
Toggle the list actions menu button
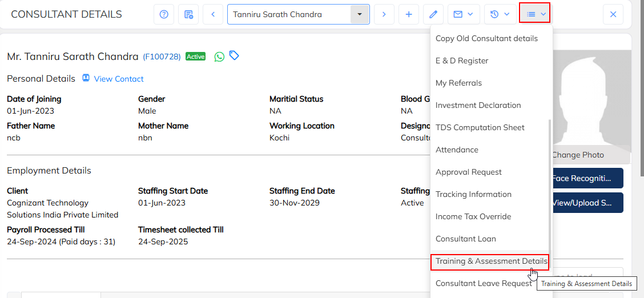535,14
